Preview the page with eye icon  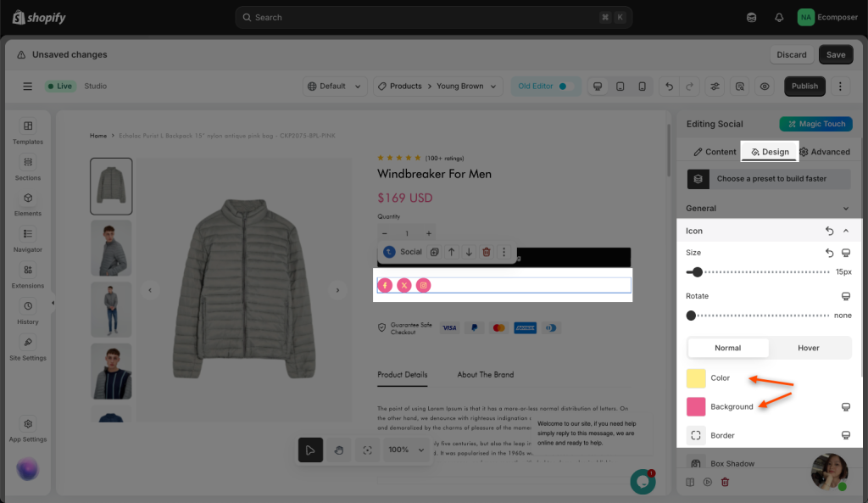[765, 87]
